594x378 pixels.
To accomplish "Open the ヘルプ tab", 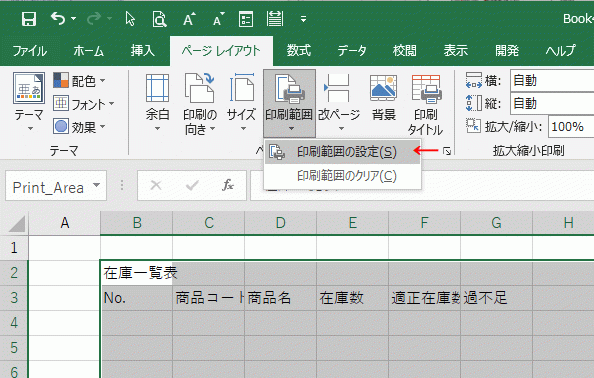I will click(x=560, y=51).
